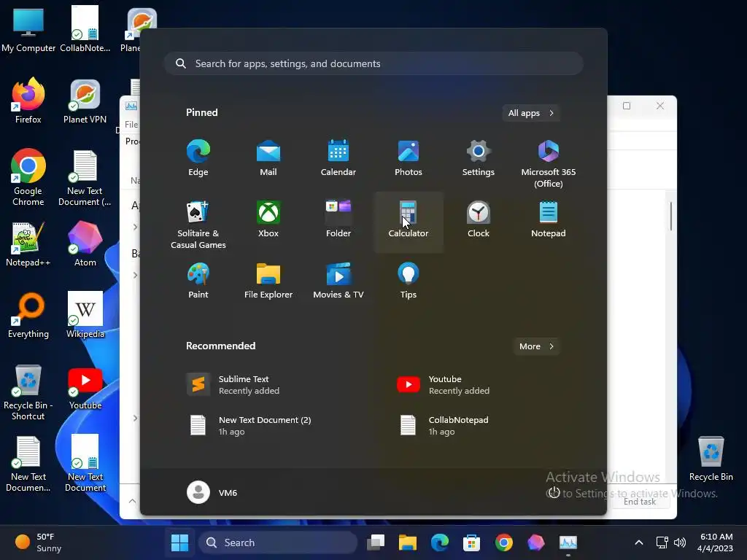Select Firefox desktop shortcut
This screenshot has height=560, width=747.
(x=28, y=101)
